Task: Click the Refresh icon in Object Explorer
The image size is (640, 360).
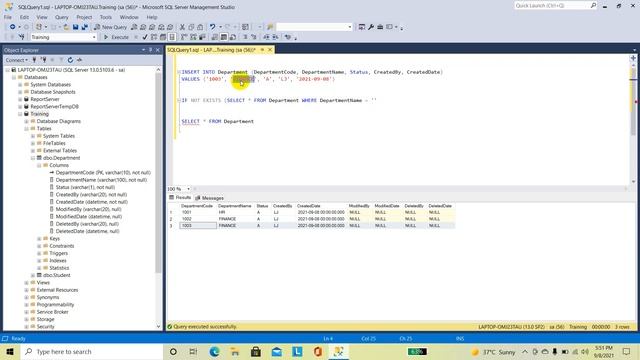Action: tap(70, 60)
